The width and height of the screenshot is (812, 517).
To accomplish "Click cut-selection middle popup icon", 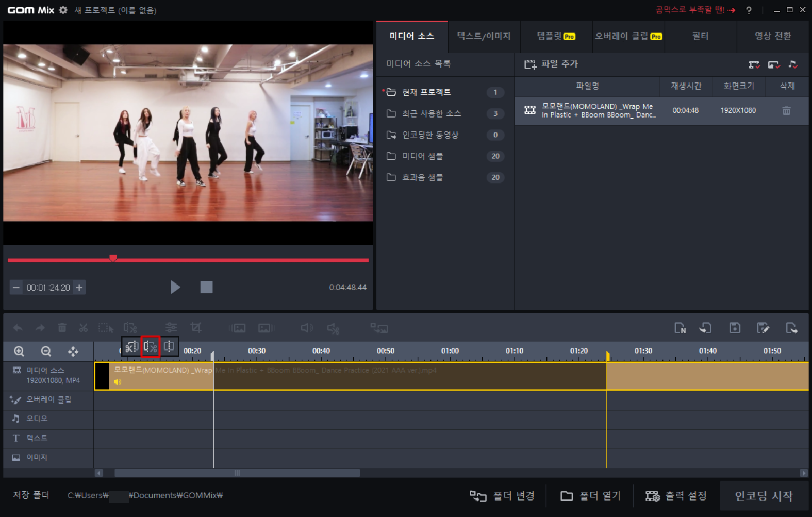I will pyautogui.click(x=150, y=346).
